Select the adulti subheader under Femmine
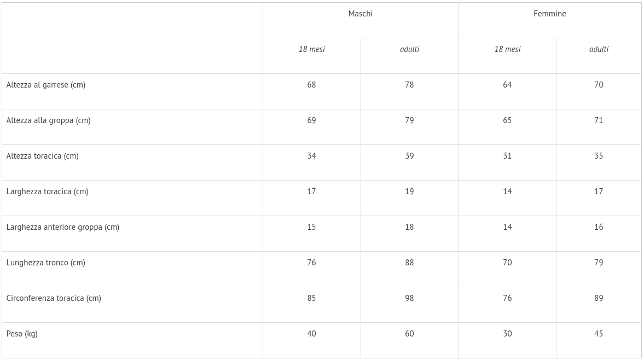 click(x=599, y=49)
